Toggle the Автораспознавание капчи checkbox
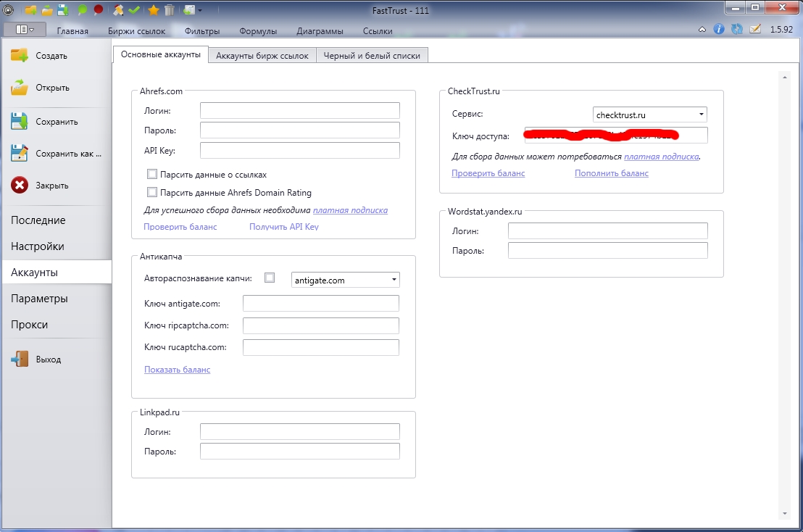The image size is (803, 532). tap(270, 278)
